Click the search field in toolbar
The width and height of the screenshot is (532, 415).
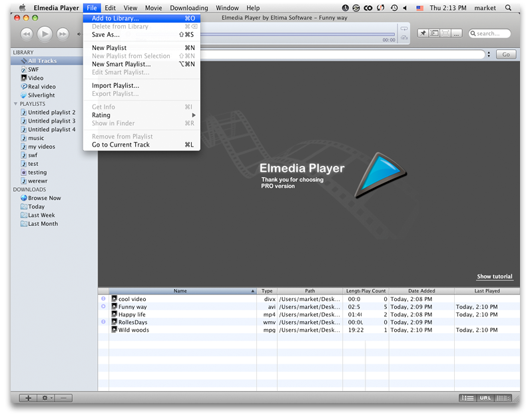(x=489, y=33)
